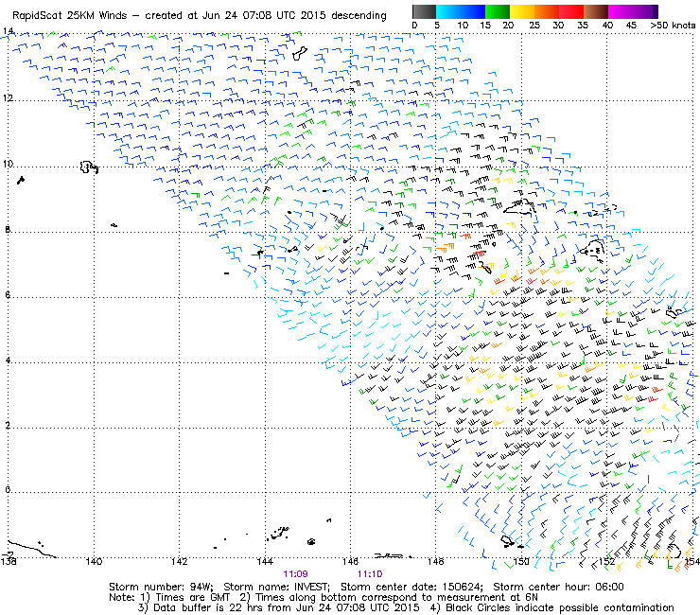Click the gray 0-5 knots legend swatch
This screenshot has height=615, width=700.
(x=424, y=11)
